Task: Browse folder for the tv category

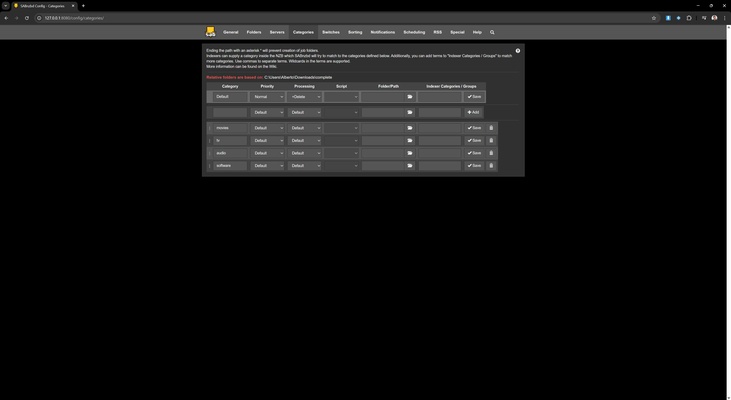Action: (410, 140)
